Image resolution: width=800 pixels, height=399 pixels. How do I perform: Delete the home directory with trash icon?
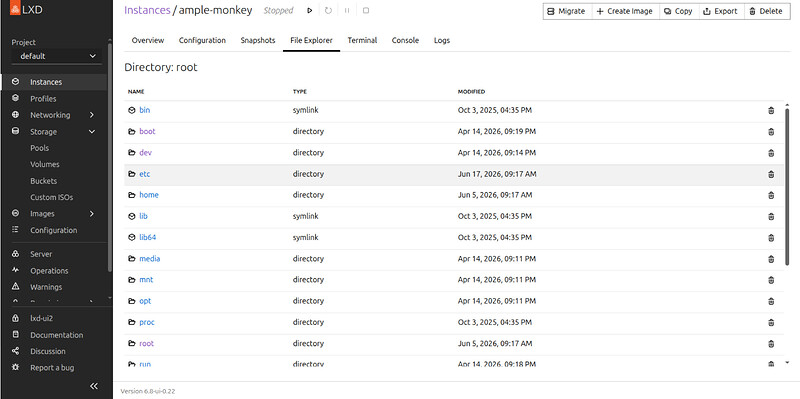pyautogui.click(x=771, y=195)
